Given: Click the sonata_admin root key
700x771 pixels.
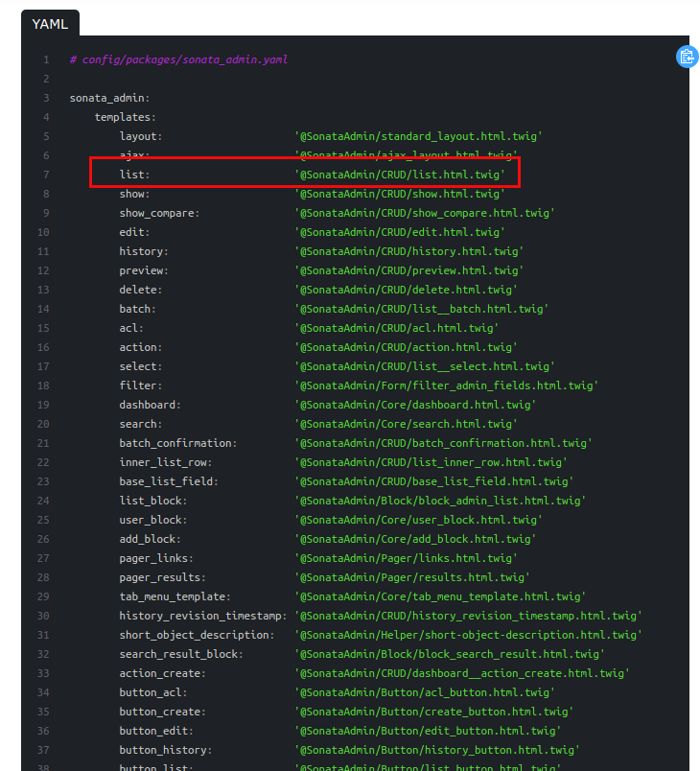Looking at the screenshot, I should tap(109, 98).
